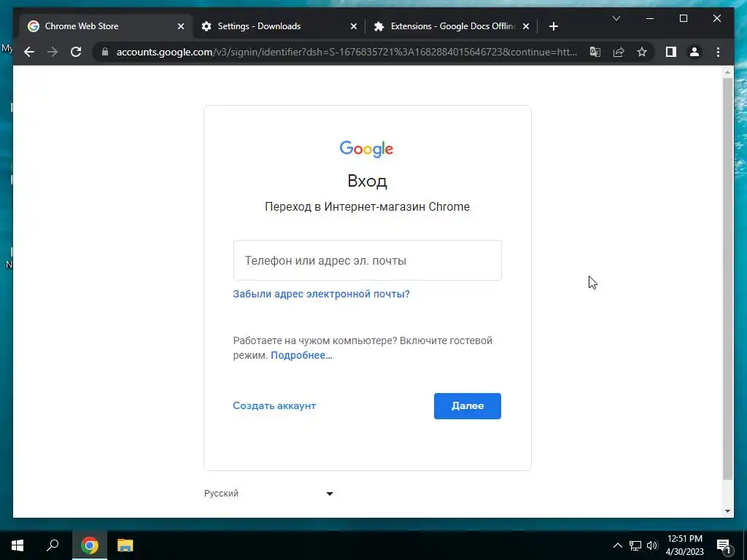Open a new tab
Viewport: 747px width, 560px height.
553,26
